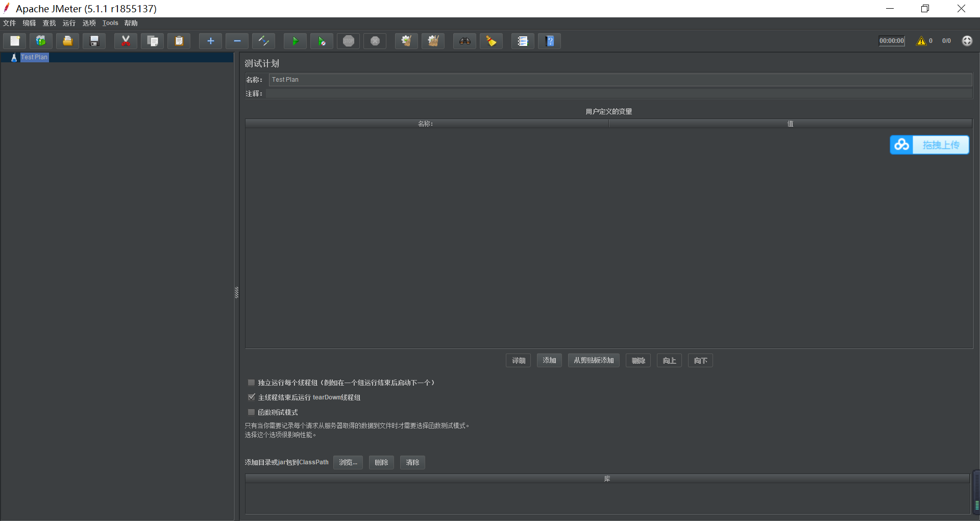Click the Stop test icon
Image resolution: width=980 pixels, height=521 pixels.
point(349,41)
